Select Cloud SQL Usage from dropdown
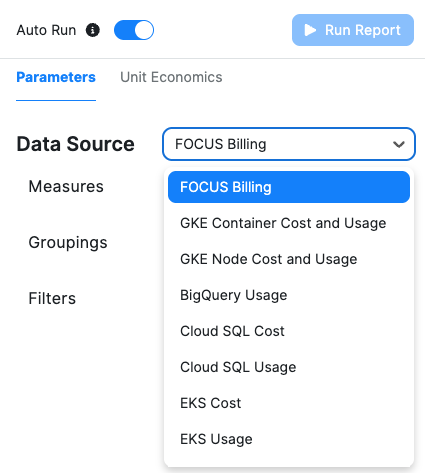 pos(289,367)
